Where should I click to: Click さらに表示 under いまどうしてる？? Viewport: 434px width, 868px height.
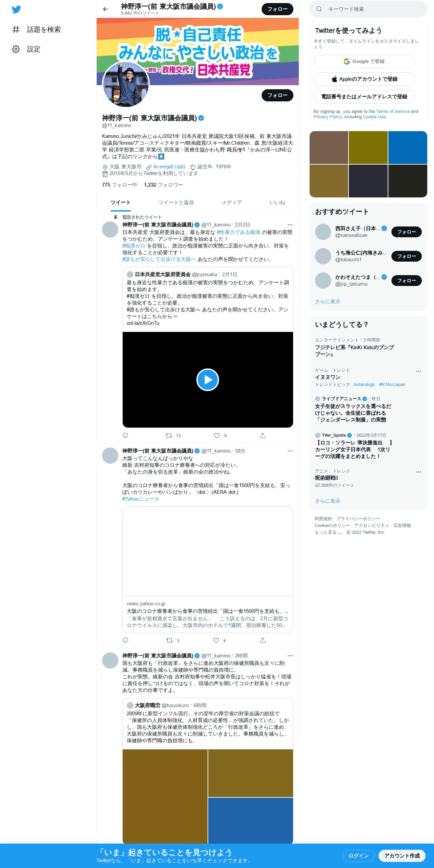(328, 501)
